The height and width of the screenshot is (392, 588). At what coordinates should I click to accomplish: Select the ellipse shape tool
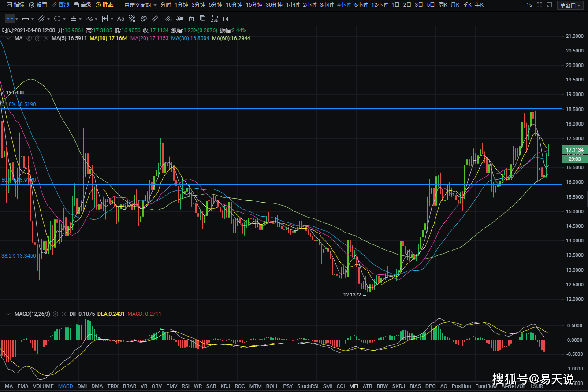click(57, 19)
